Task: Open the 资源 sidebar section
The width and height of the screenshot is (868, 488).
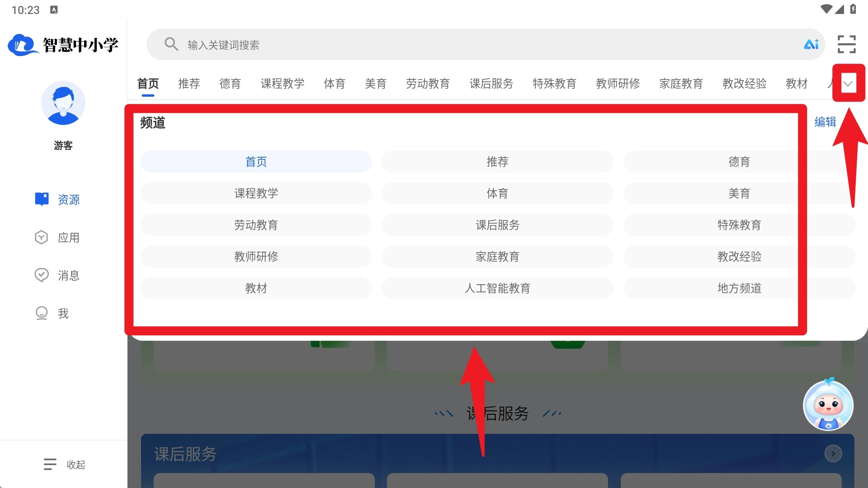Action: pyautogui.click(x=58, y=199)
